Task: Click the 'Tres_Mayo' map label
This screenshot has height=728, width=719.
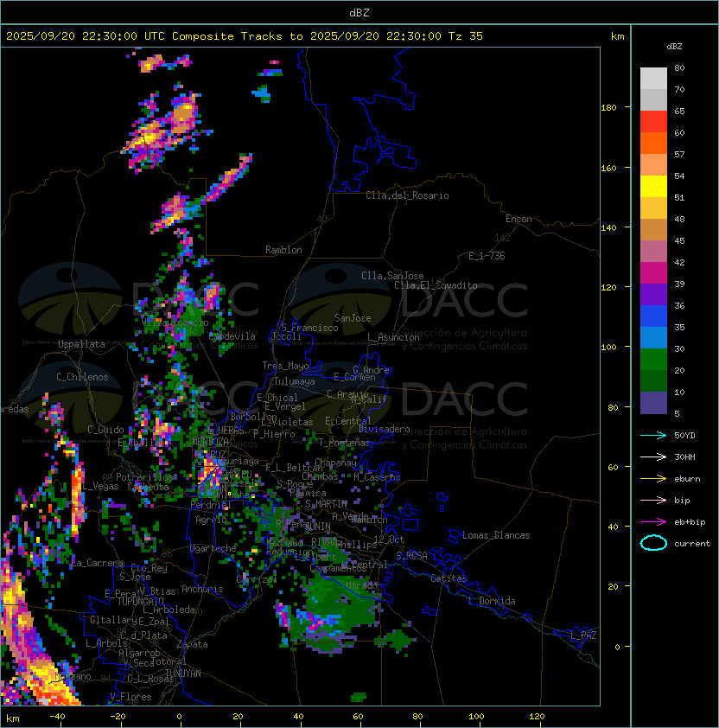Action: (285, 366)
